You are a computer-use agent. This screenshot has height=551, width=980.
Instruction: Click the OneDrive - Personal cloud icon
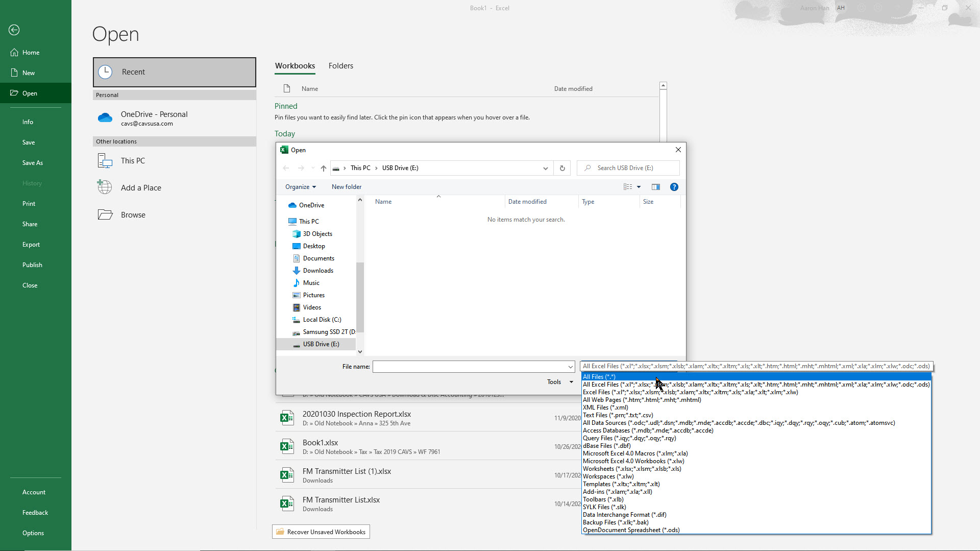(x=105, y=118)
